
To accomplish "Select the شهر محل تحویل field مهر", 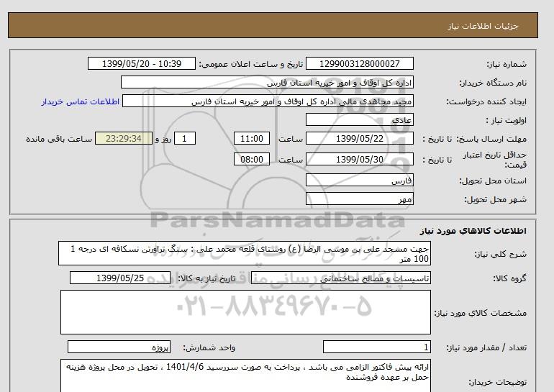I will [x=359, y=199].
